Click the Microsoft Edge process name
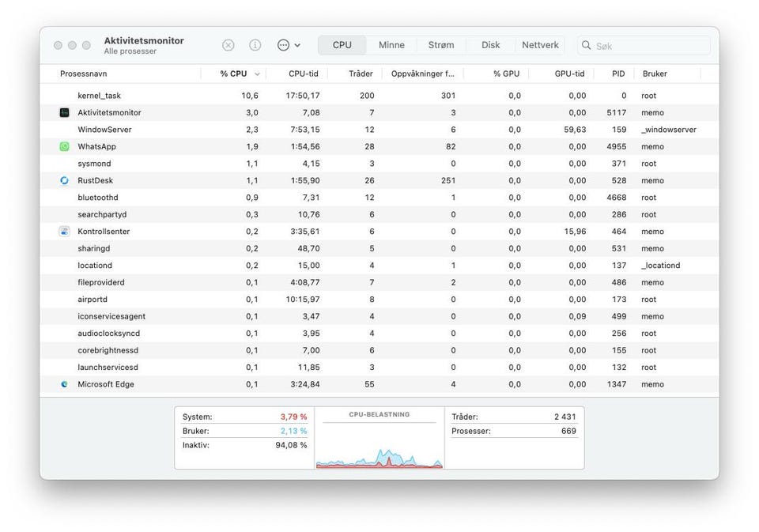759x532 pixels. [x=105, y=384]
